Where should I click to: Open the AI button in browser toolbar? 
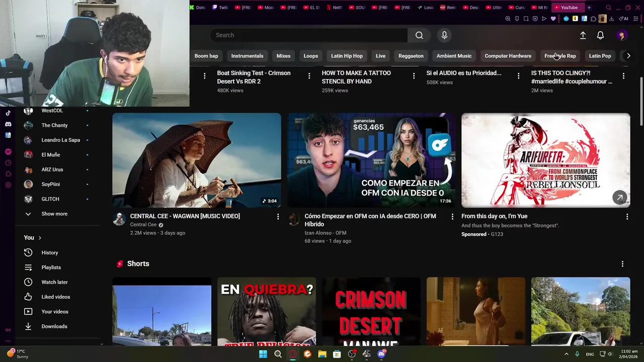[x=624, y=19]
